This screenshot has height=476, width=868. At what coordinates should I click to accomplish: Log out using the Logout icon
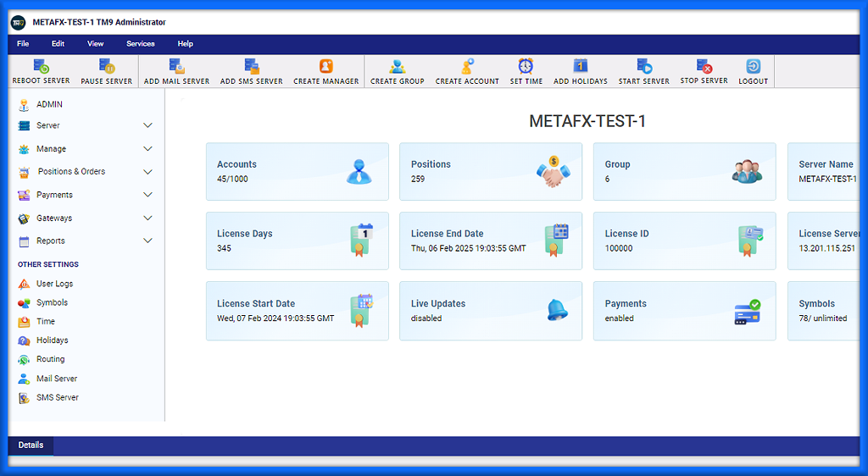[753, 67]
